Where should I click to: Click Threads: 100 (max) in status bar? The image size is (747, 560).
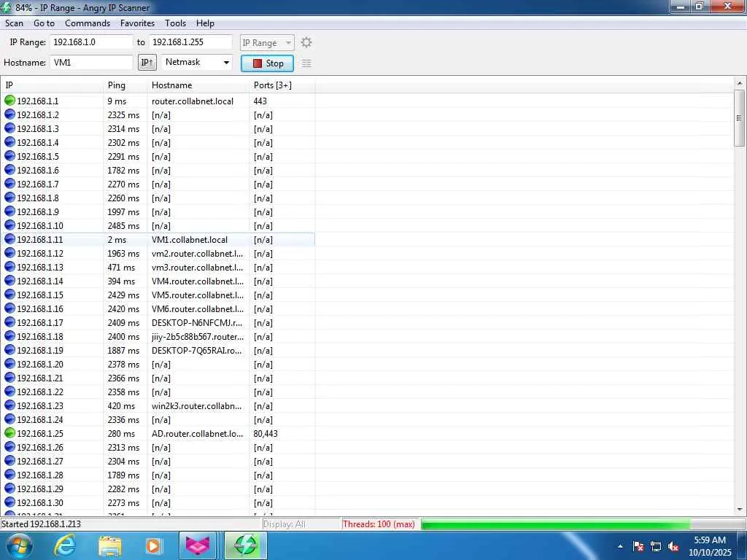pos(379,524)
